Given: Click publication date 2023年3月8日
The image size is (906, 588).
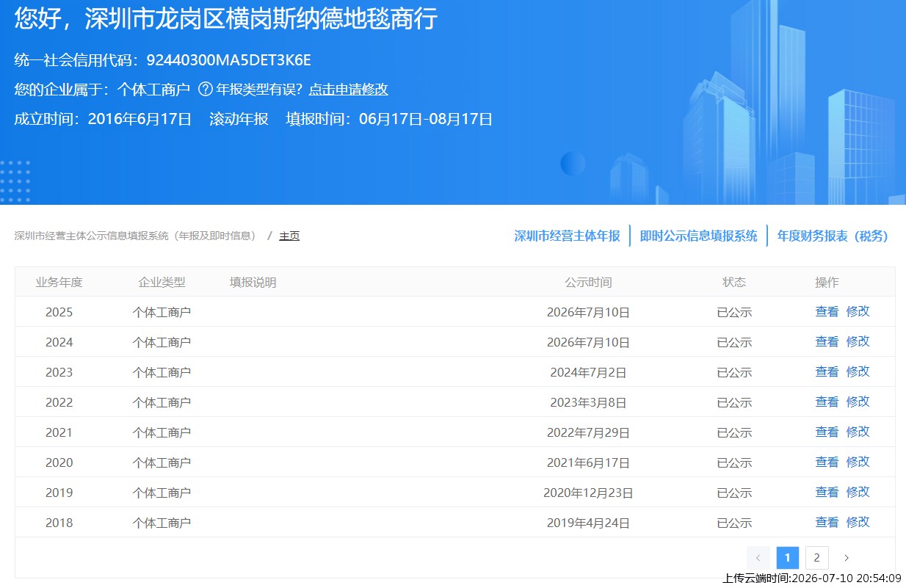Looking at the screenshot, I should pyautogui.click(x=588, y=402).
